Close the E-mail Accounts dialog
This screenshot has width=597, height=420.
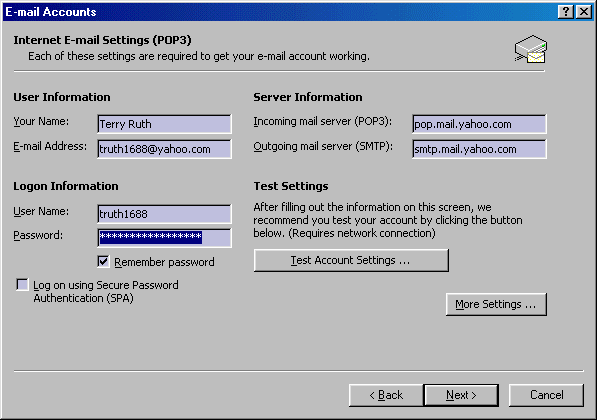pyautogui.click(x=584, y=12)
